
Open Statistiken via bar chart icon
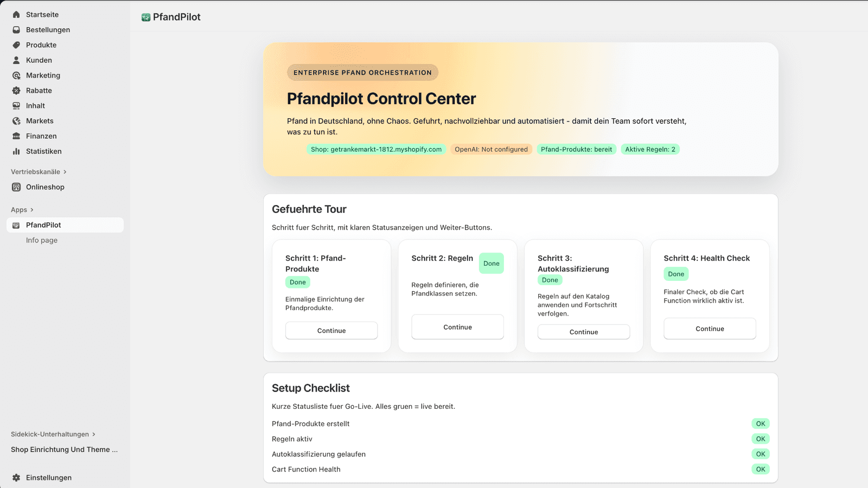tap(16, 151)
